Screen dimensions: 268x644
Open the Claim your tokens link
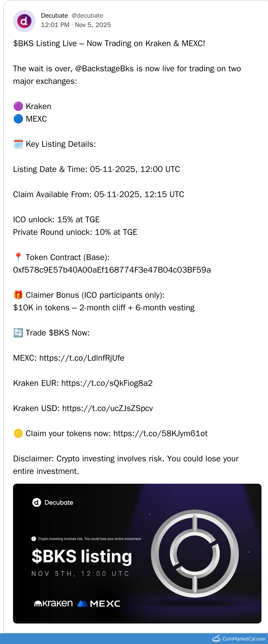coord(160,433)
